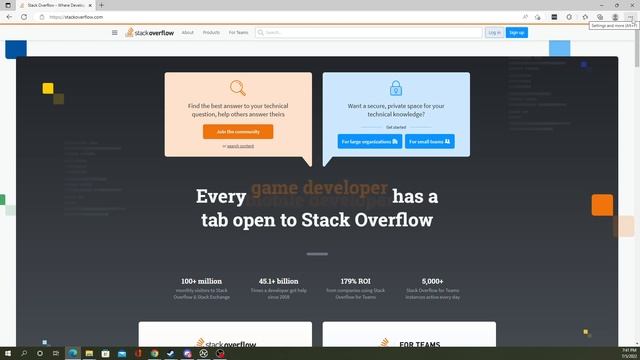Open the browser profile icon

[x=615, y=17]
